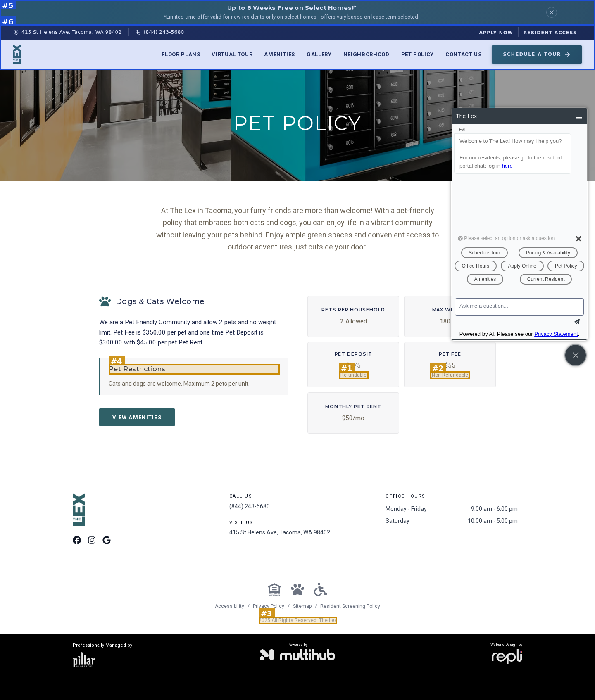Click the Pet Fee card

pyautogui.click(x=450, y=365)
